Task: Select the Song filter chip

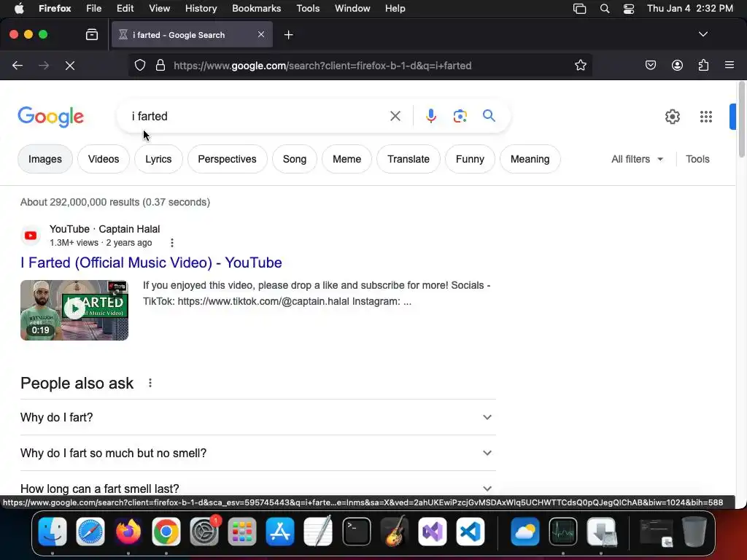Action: [295, 159]
